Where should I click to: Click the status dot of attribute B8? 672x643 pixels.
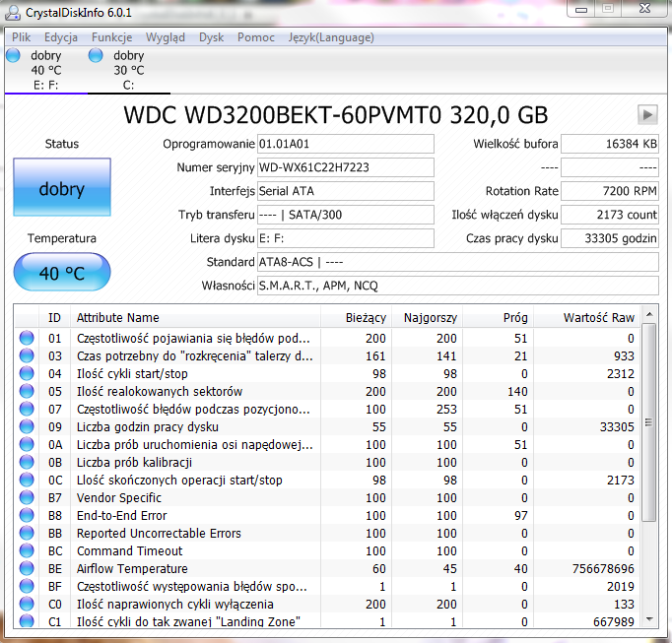tap(27, 515)
